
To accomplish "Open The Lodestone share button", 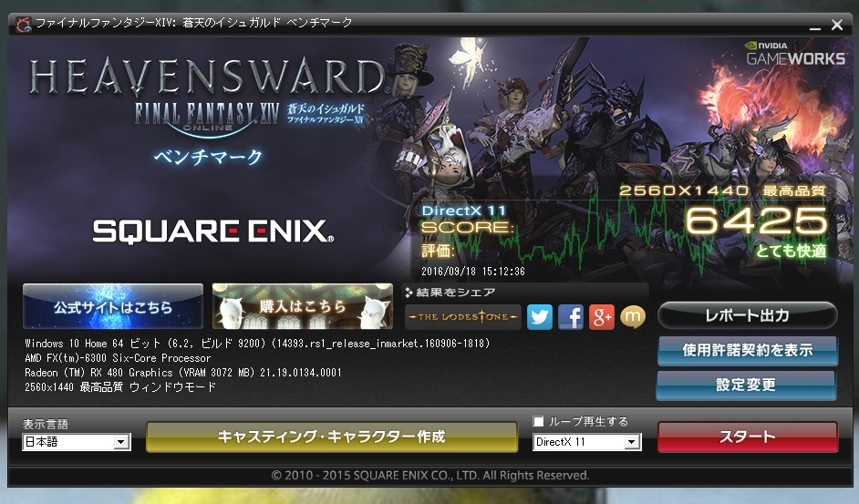I will coord(463,316).
